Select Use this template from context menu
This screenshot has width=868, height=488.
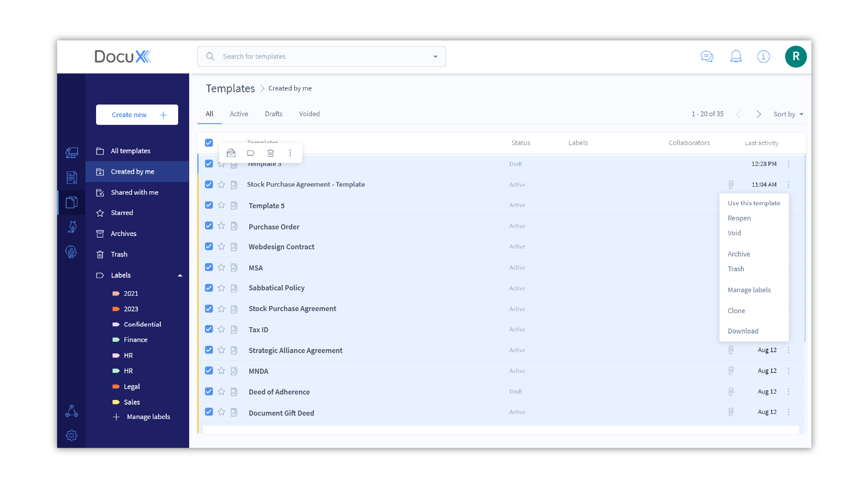(754, 203)
